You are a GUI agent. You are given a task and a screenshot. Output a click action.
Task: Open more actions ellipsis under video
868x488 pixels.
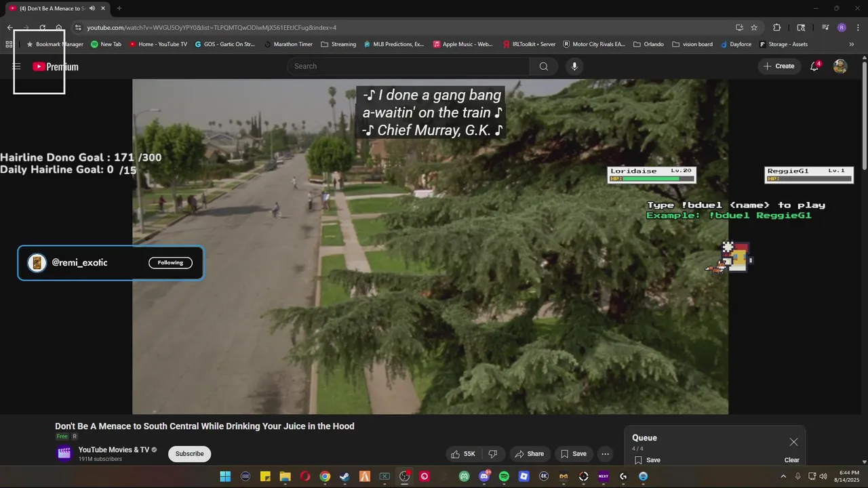coord(606,454)
